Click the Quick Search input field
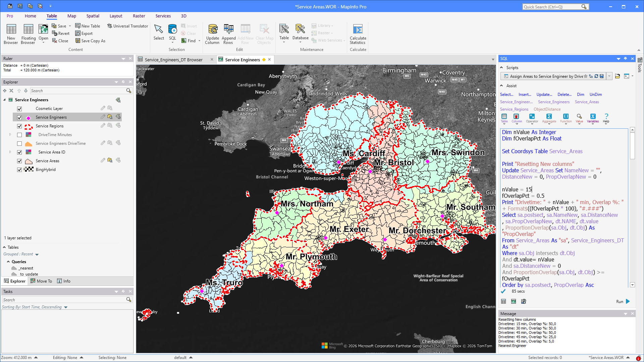Image resolution: width=644 pixels, height=362 pixels. (x=552, y=7)
